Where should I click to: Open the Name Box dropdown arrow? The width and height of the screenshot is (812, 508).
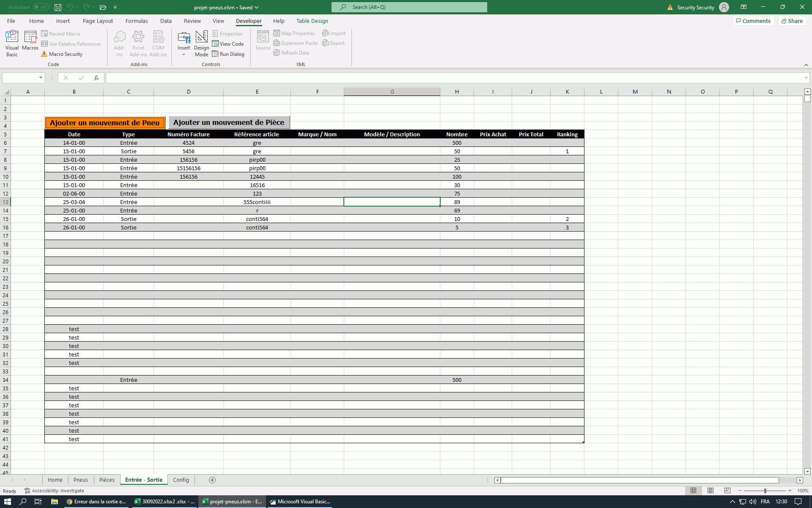pos(41,77)
